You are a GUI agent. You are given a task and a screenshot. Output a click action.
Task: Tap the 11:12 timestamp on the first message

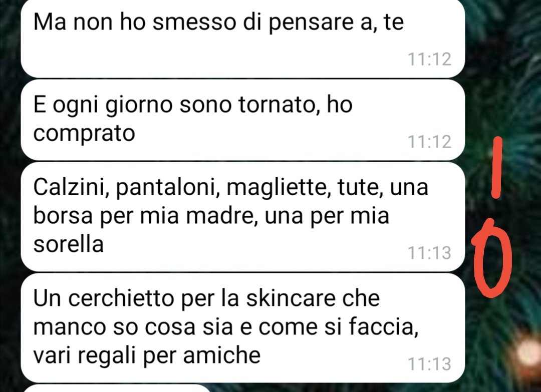point(429,59)
